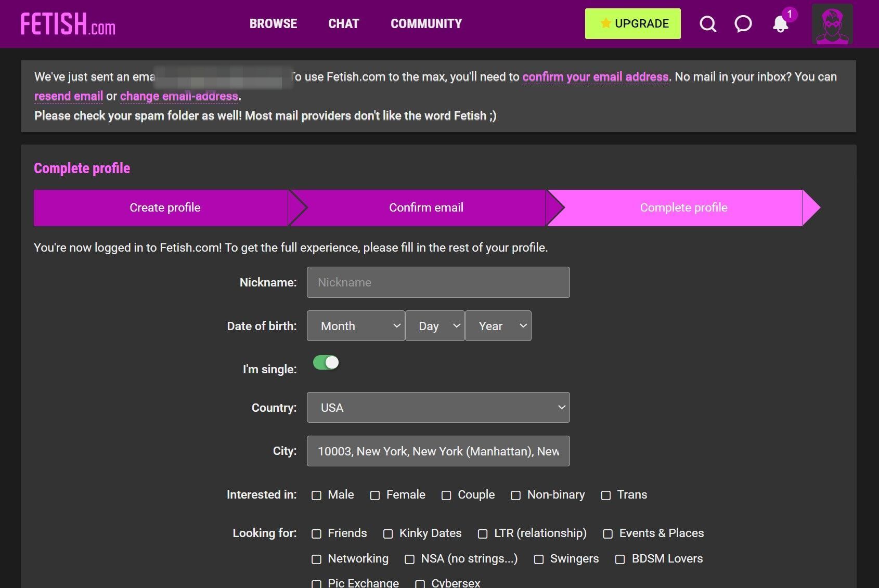Focus the Nickname input field
This screenshot has height=588, width=879.
(438, 282)
